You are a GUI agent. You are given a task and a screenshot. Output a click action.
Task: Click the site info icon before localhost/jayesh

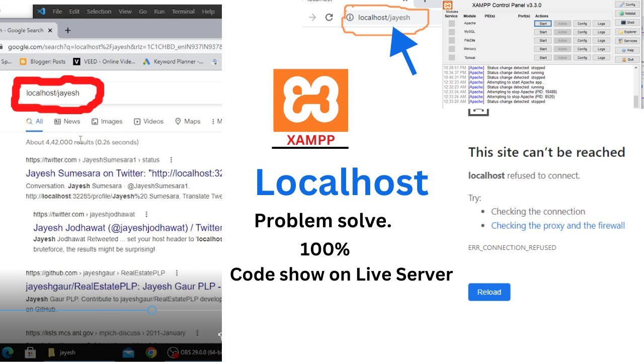click(350, 17)
